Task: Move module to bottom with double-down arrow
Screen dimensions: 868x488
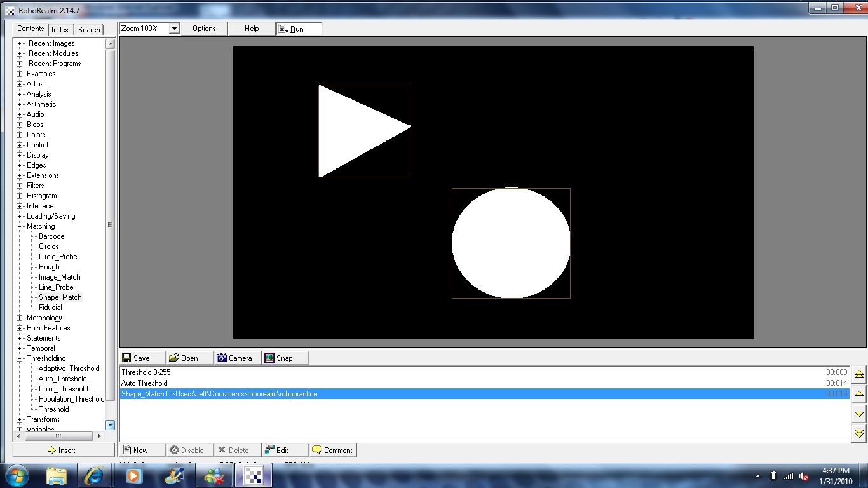Action: tap(859, 433)
